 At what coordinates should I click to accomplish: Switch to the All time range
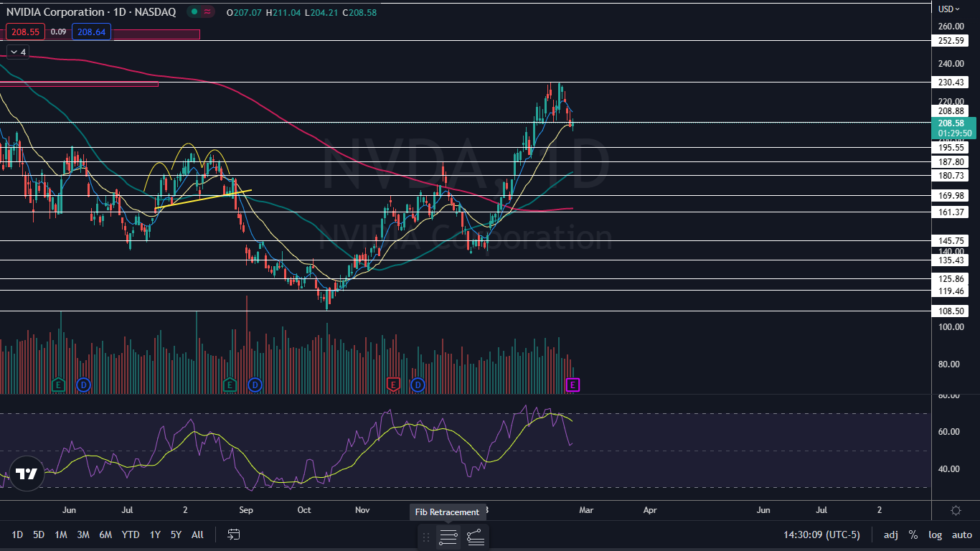click(197, 534)
